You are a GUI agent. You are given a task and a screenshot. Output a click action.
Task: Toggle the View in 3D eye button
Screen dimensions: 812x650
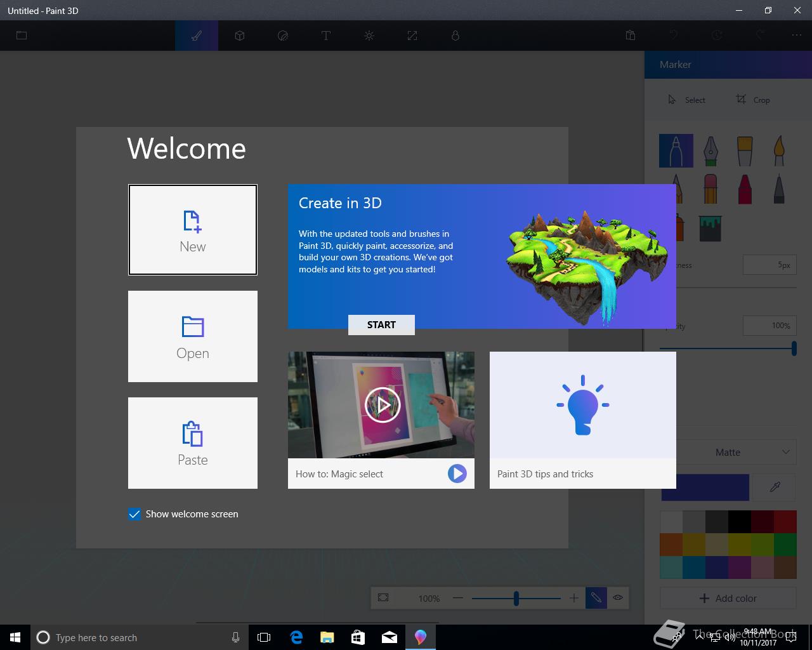618,597
